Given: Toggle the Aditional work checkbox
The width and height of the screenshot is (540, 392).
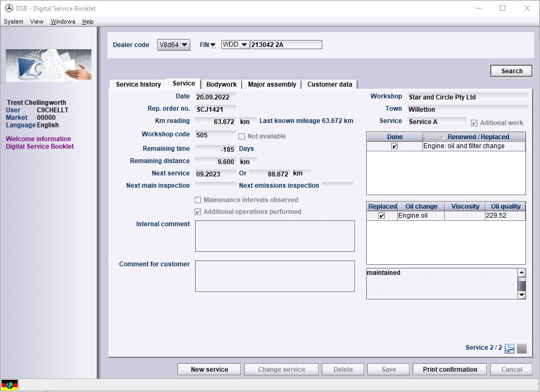Looking at the screenshot, I should (x=474, y=123).
